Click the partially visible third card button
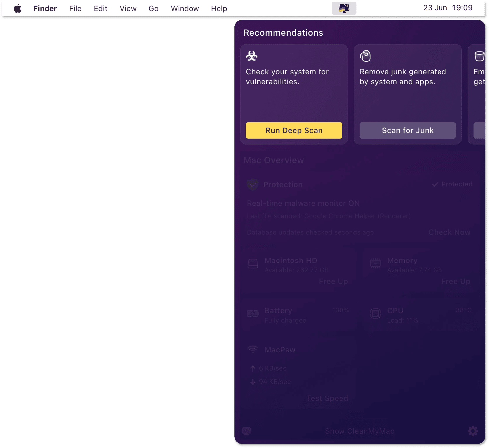 [x=479, y=130]
